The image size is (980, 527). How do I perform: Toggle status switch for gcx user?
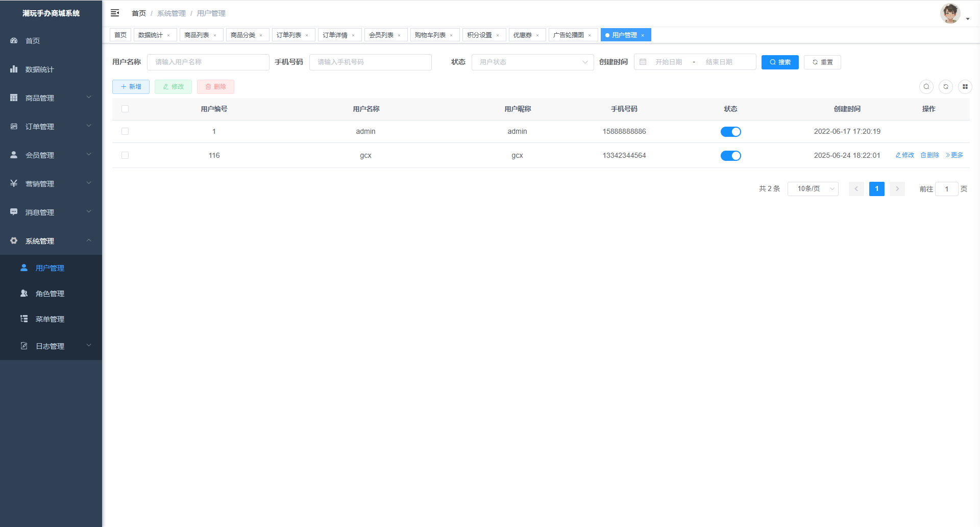[x=730, y=156]
